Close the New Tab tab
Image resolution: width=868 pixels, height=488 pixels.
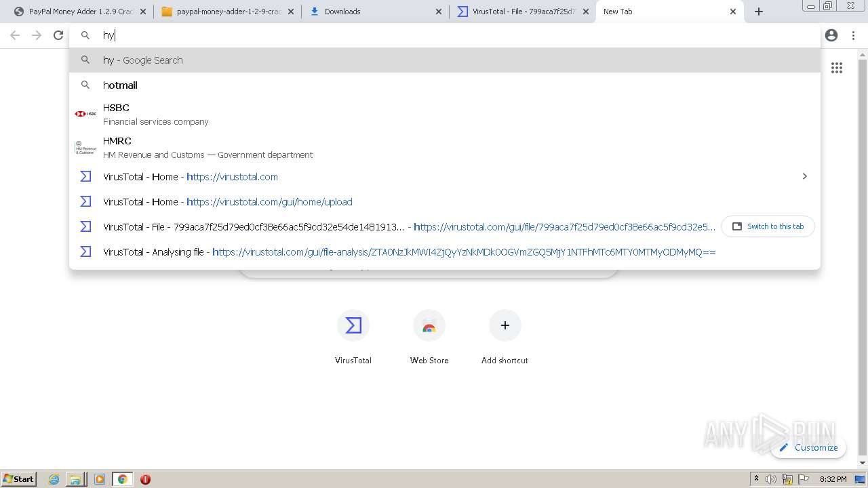733,12
